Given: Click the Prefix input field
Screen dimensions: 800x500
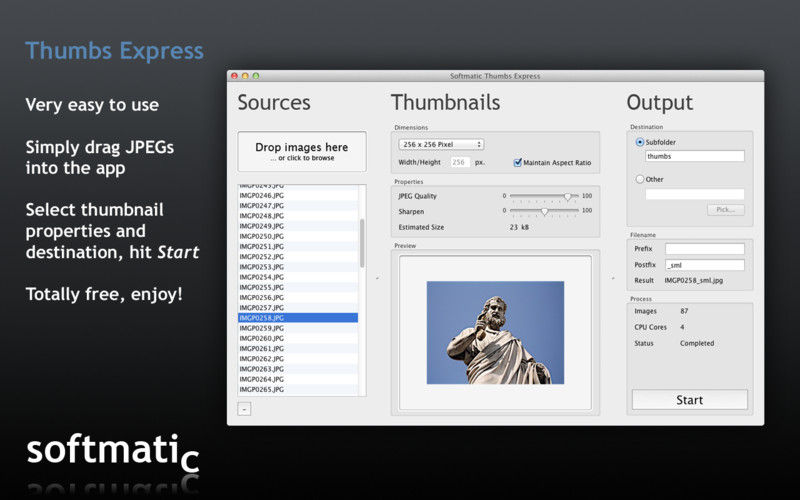Looking at the screenshot, I should point(705,248).
